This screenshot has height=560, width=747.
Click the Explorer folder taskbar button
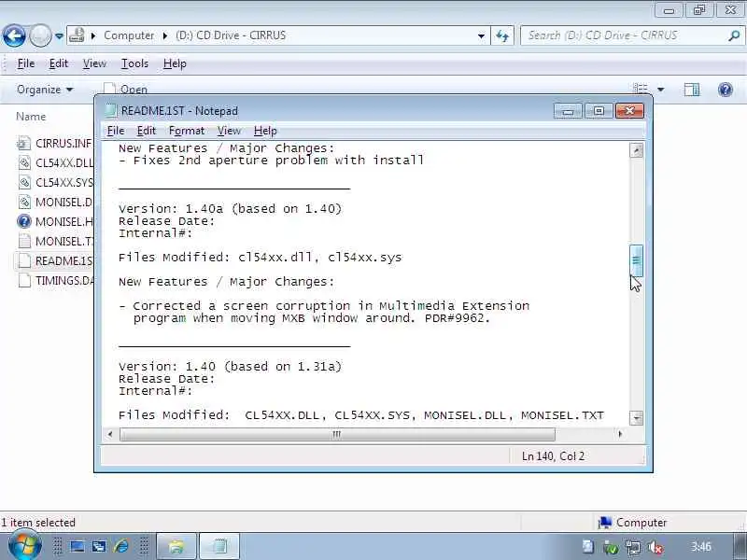pyautogui.click(x=176, y=546)
